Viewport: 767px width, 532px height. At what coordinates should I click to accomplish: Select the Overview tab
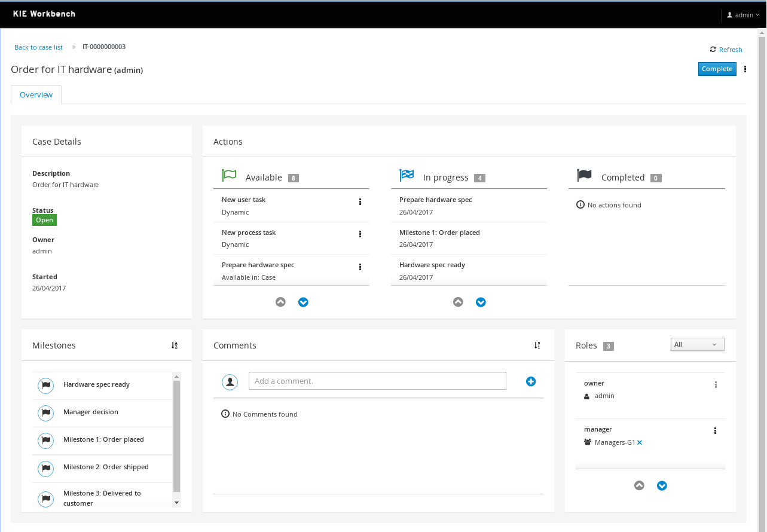tap(36, 95)
